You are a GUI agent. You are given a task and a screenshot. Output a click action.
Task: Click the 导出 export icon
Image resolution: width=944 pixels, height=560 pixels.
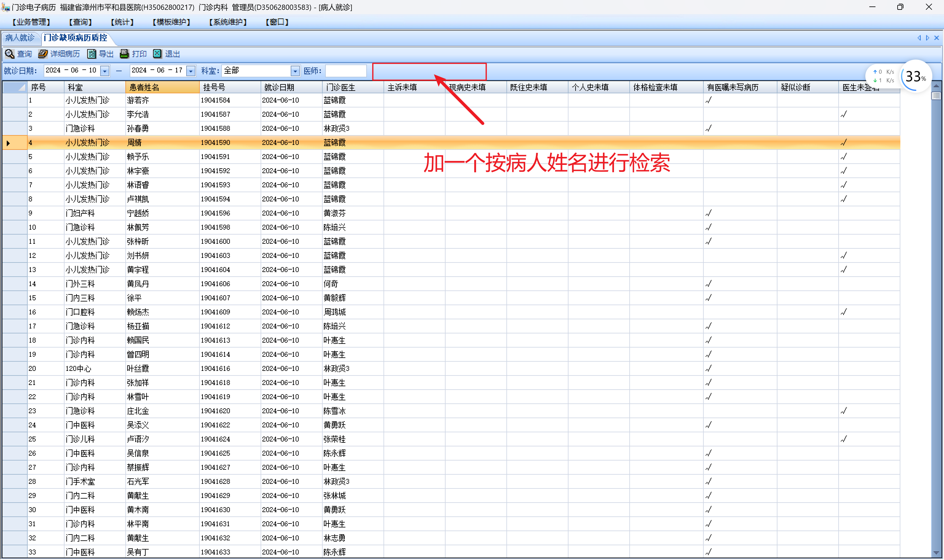pos(91,54)
